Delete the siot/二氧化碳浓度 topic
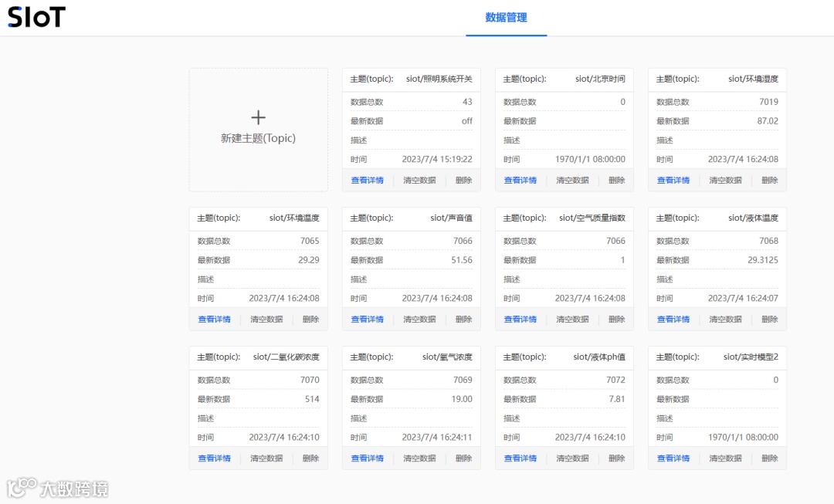This screenshot has height=504, width=834. click(x=311, y=458)
